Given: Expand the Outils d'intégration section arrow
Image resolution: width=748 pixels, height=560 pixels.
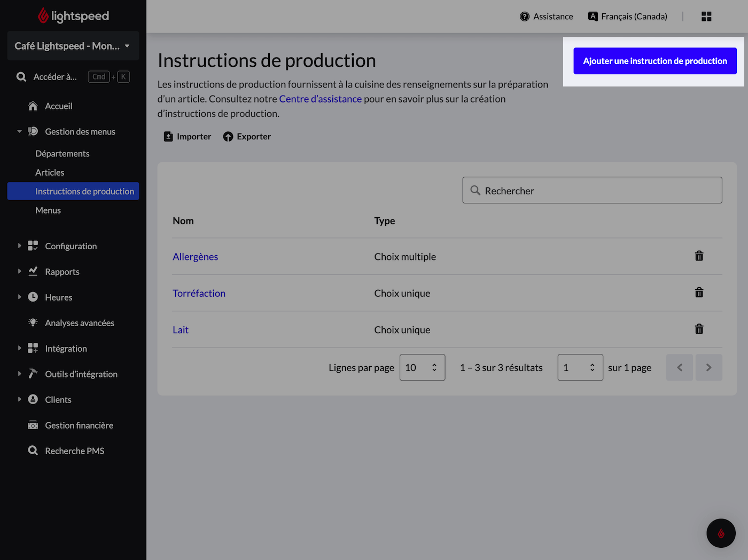Looking at the screenshot, I should [19, 374].
